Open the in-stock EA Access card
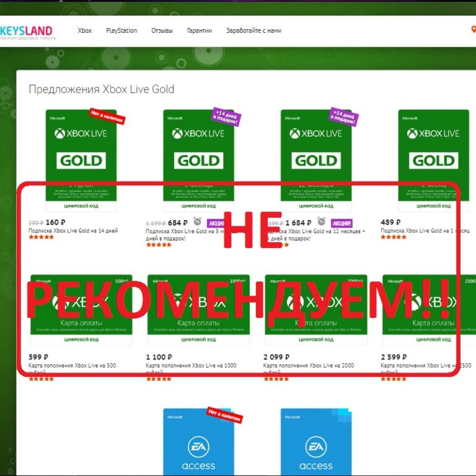The height and width of the screenshot is (476, 476). [316, 442]
